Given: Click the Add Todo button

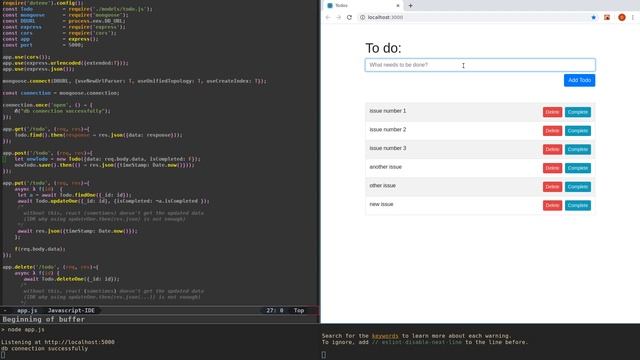Looking at the screenshot, I should click(579, 80).
